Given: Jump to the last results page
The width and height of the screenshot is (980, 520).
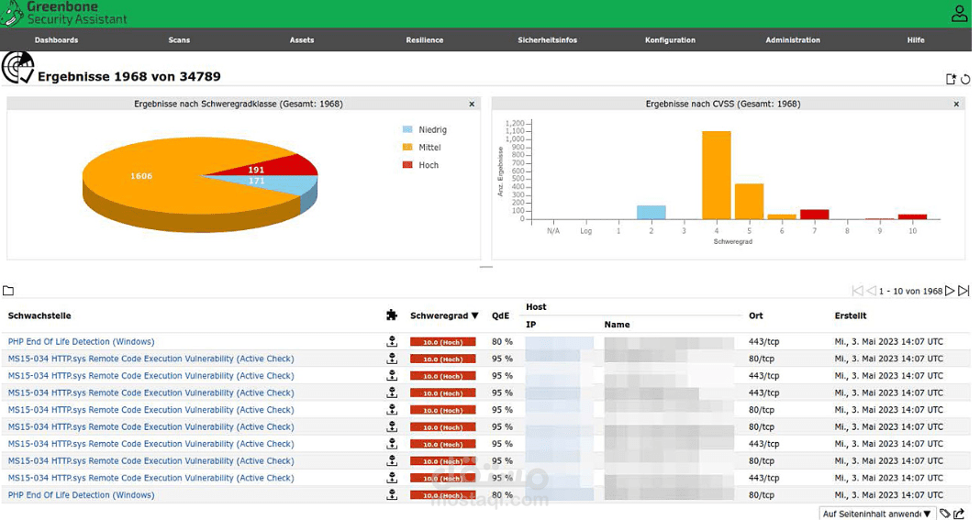Looking at the screenshot, I should [963, 291].
